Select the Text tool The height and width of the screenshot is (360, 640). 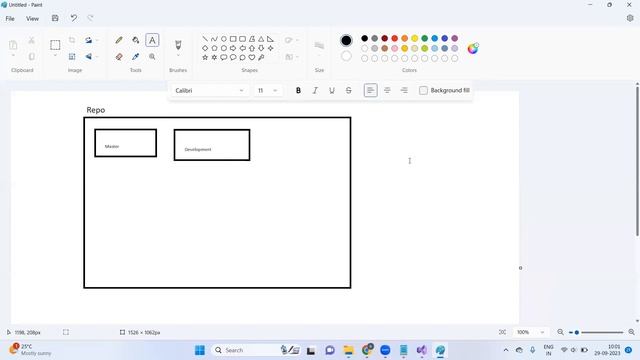[152, 40]
